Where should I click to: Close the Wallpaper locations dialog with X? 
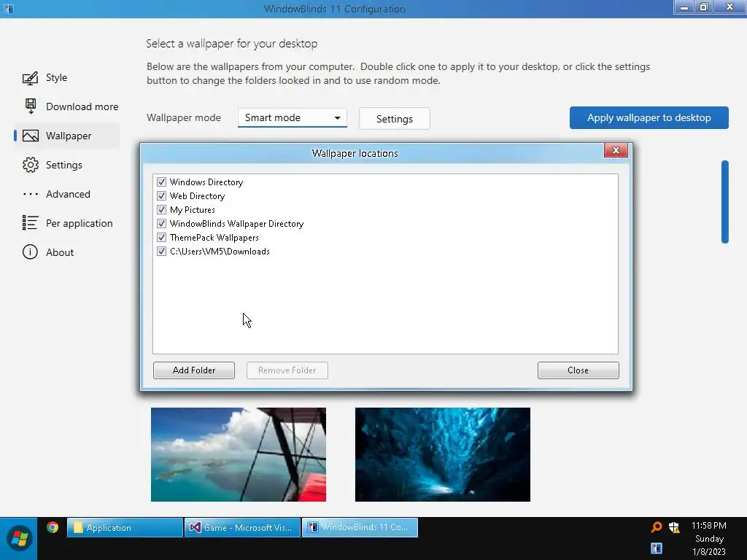tap(616, 150)
